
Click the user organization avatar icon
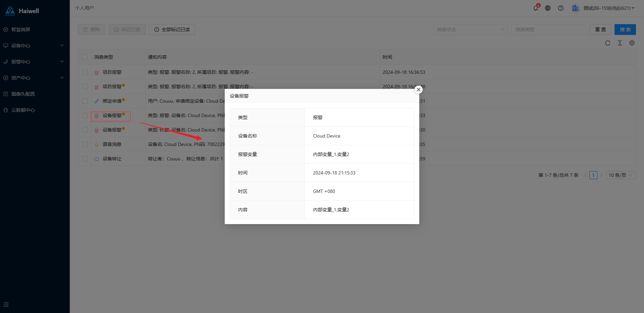pos(576,8)
